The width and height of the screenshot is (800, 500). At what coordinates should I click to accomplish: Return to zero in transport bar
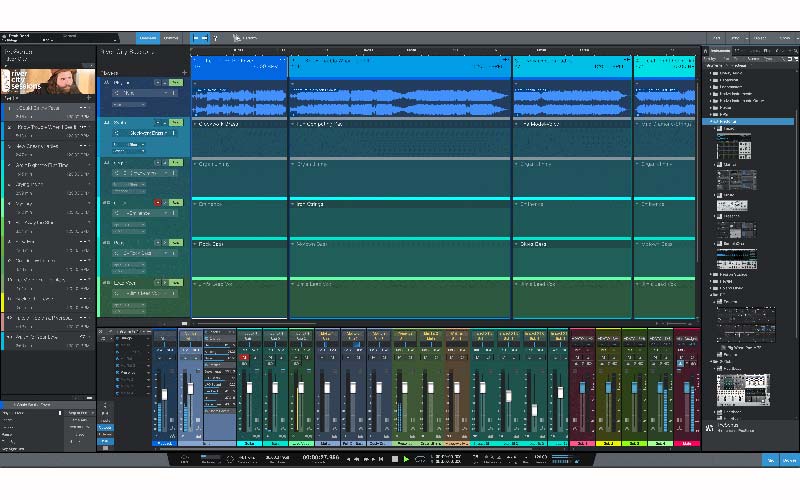381,459
